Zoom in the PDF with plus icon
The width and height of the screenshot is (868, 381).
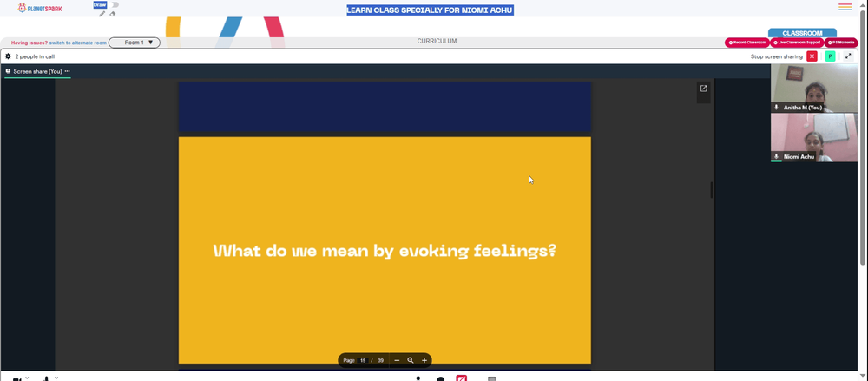pyautogui.click(x=424, y=360)
